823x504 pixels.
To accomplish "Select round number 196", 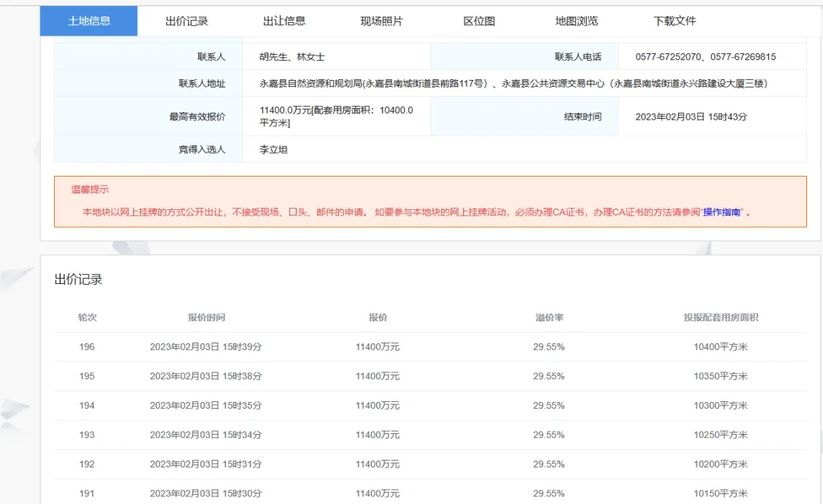I will click(x=87, y=346).
